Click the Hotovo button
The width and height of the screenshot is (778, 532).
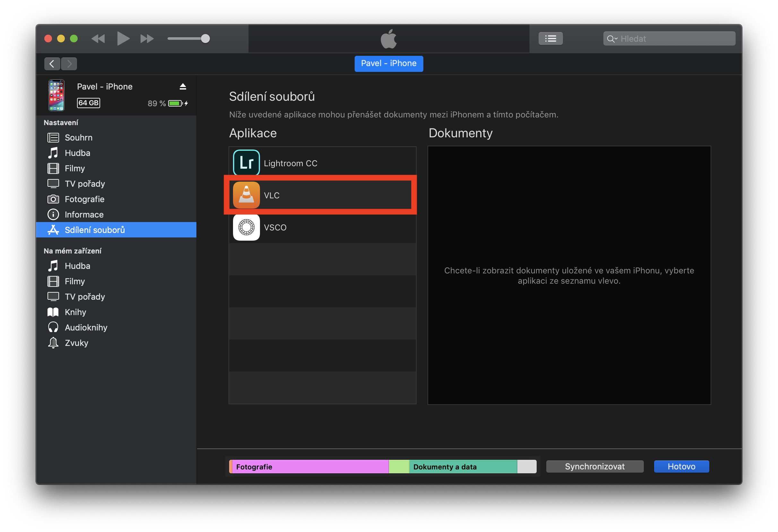(x=682, y=467)
